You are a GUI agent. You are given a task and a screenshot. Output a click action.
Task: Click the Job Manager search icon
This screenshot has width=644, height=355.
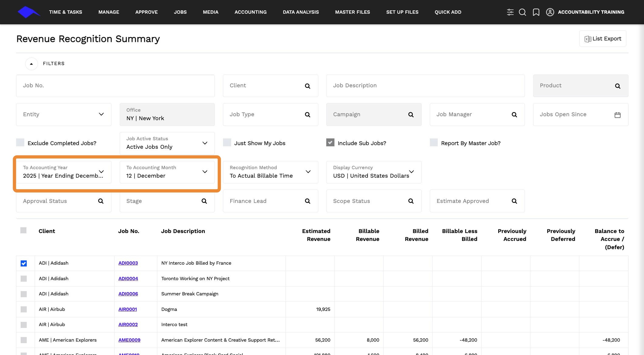coord(514,115)
